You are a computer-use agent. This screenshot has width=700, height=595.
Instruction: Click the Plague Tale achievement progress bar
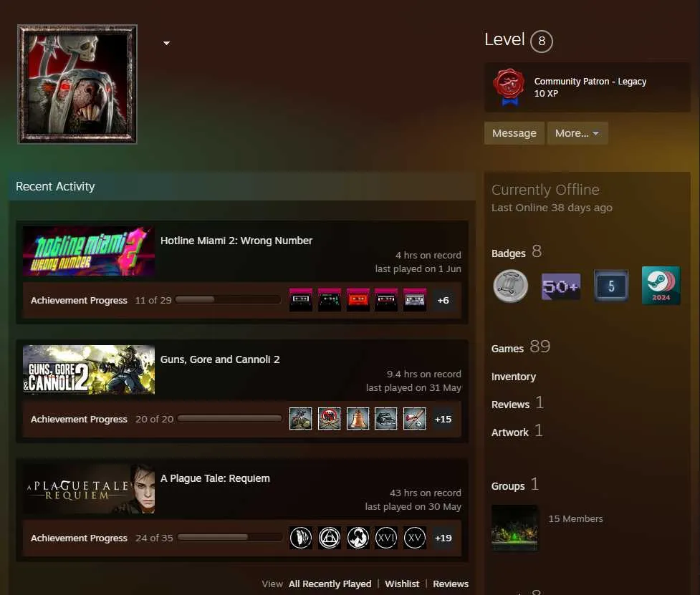(x=230, y=538)
